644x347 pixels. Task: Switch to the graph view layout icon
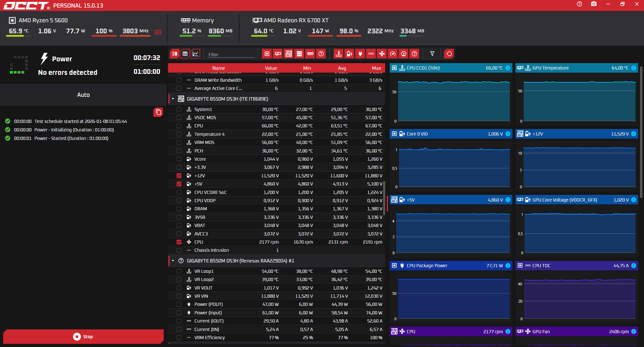point(195,54)
